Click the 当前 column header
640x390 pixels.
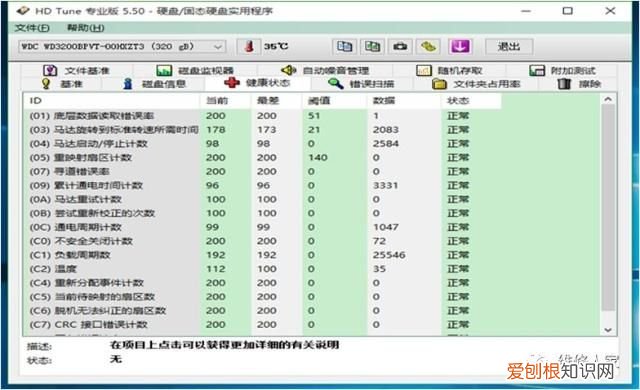click(225, 101)
